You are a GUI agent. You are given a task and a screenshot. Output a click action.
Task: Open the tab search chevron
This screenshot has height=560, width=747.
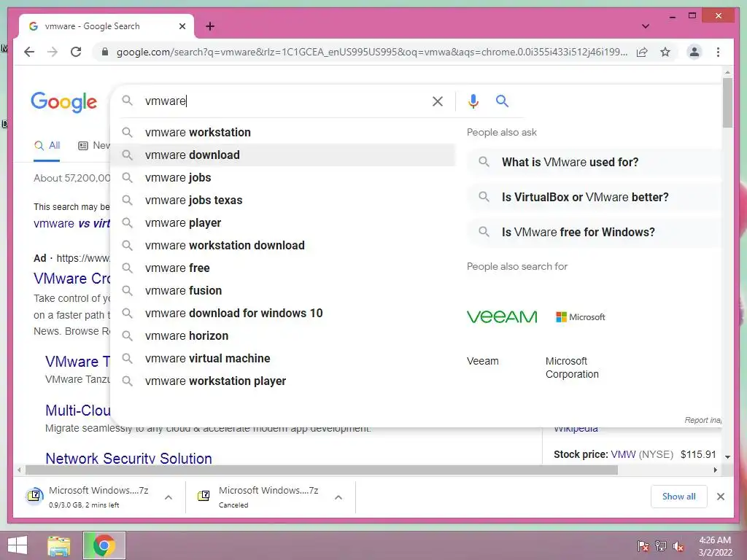(645, 26)
